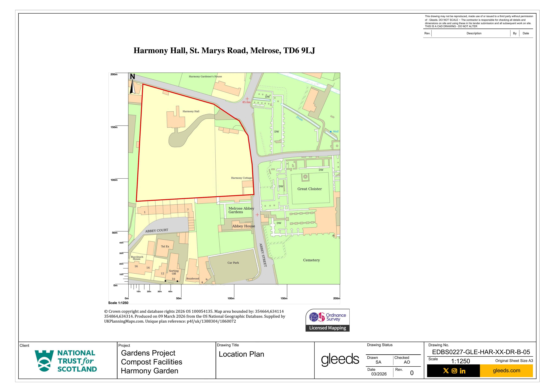Open the LinkedIn icon in the title block
555x392 pixels.
click(x=462, y=371)
